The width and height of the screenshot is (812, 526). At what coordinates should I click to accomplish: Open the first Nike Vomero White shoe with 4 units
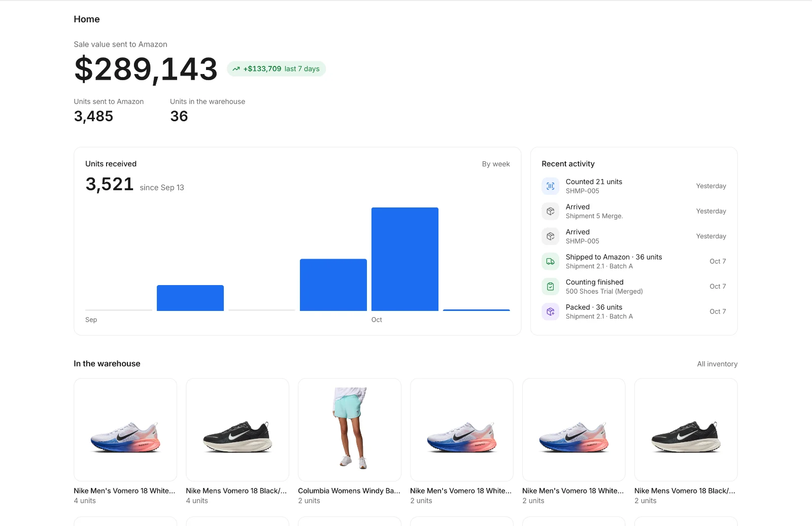pos(125,430)
